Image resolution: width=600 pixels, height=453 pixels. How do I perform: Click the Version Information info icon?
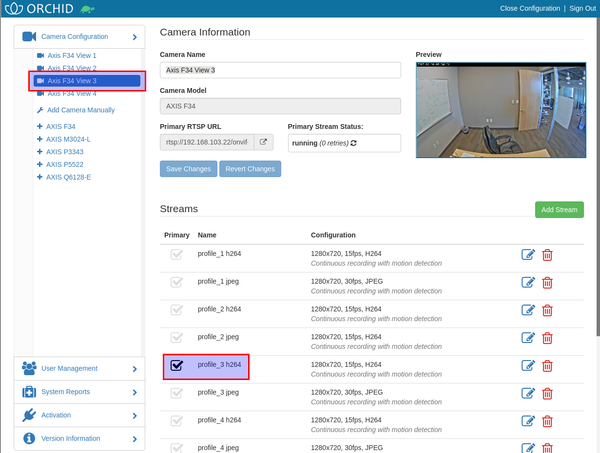click(29, 438)
